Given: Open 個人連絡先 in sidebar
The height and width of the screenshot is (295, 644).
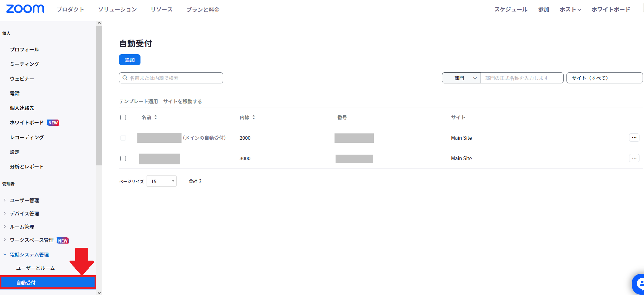Looking at the screenshot, I should coord(22,108).
